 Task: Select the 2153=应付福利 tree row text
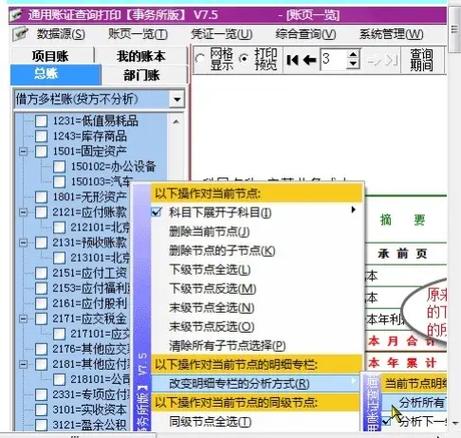(x=91, y=288)
